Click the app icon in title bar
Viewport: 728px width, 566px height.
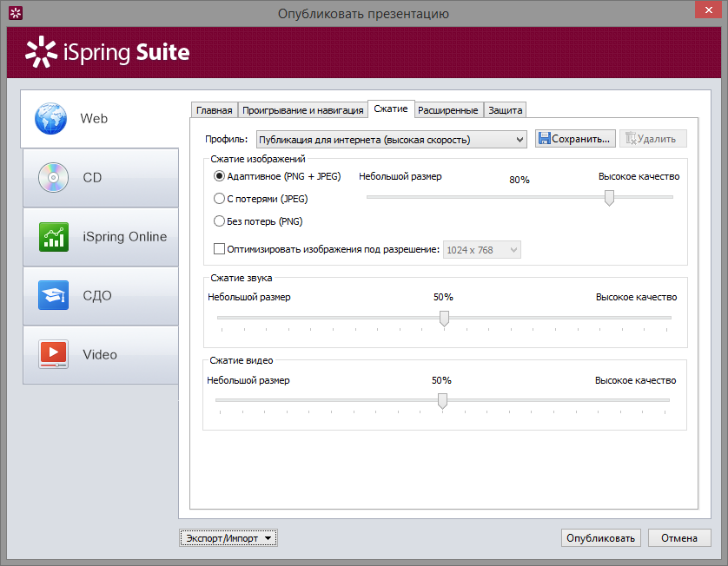tap(16, 13)
